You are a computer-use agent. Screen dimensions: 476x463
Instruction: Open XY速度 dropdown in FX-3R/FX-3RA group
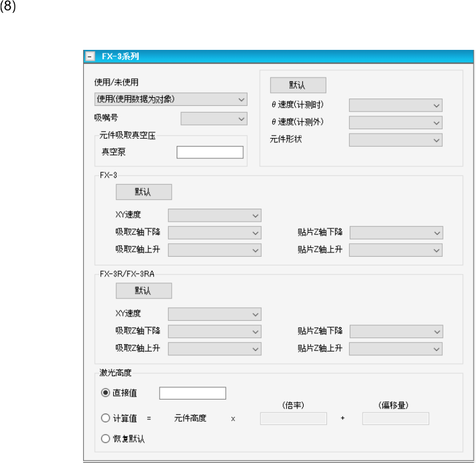(215, 314)
